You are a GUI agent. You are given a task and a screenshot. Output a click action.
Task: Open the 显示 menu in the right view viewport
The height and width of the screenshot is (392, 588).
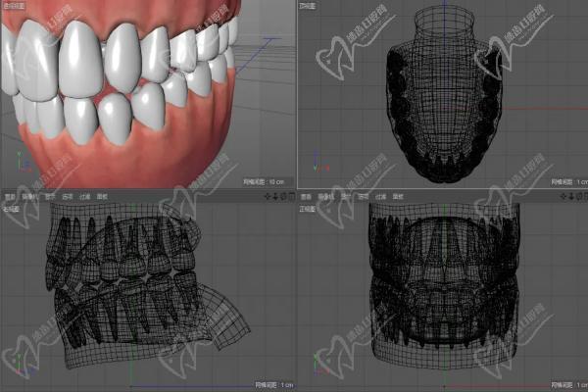coord(48,196)
